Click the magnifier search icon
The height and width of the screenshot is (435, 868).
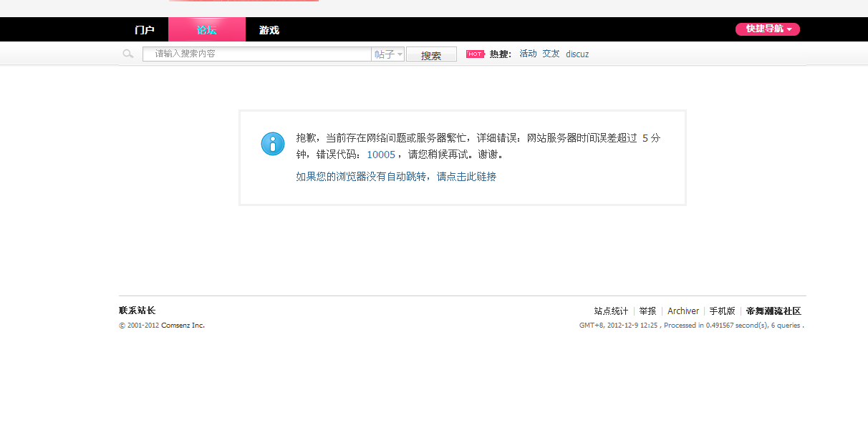point(128,54)
